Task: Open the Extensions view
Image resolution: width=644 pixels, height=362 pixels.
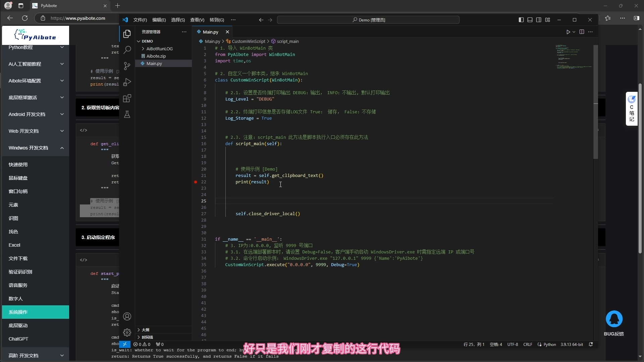Action: [127, 98]
